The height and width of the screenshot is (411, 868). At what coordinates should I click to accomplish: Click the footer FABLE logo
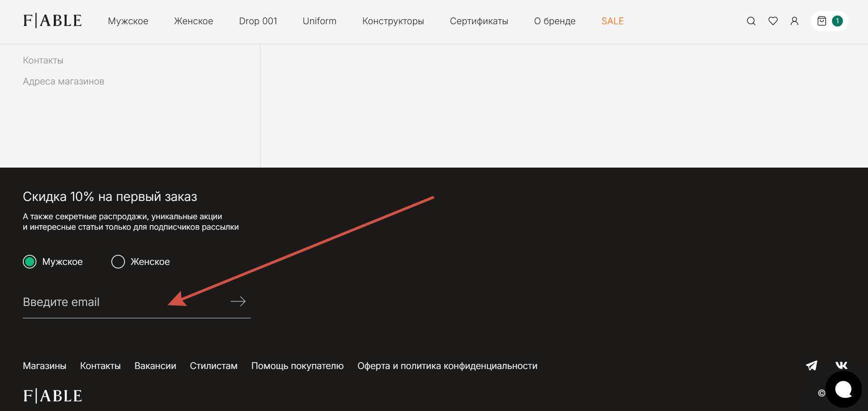pos(52,396)
